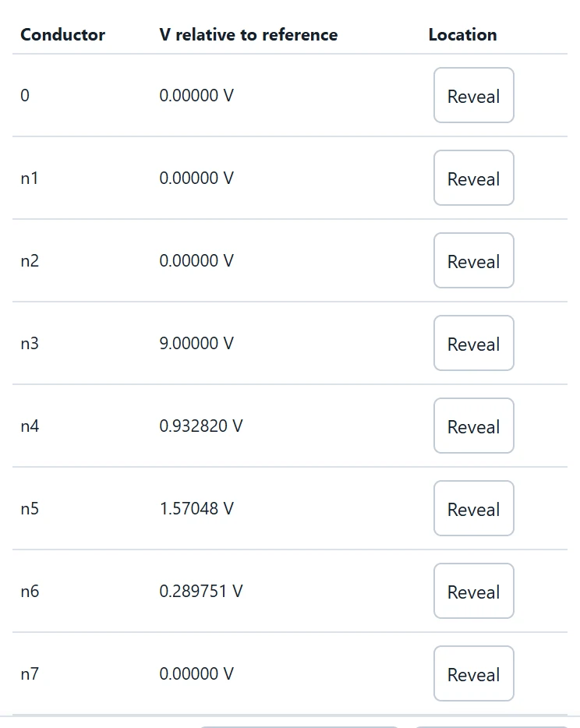Click the n5 conductor name
The image size is (580, 728).
30,509
